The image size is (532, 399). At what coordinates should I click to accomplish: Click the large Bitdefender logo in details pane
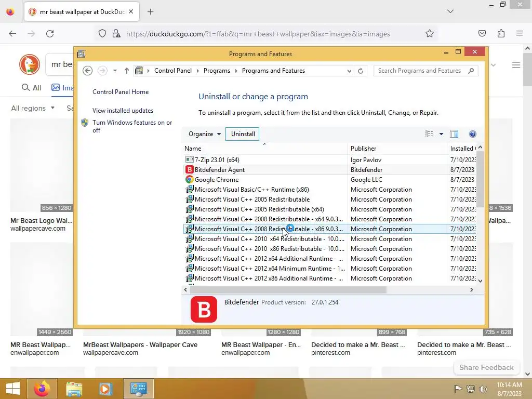tap(204, 309)
